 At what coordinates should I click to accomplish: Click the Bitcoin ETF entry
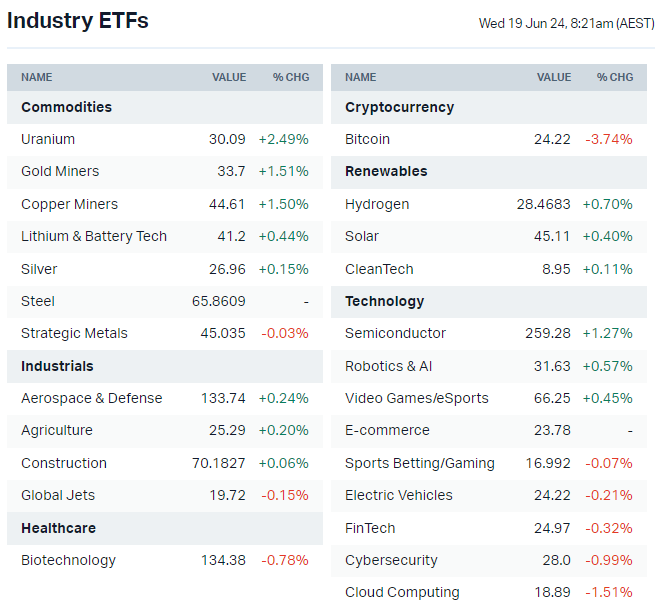click(367, 139)
